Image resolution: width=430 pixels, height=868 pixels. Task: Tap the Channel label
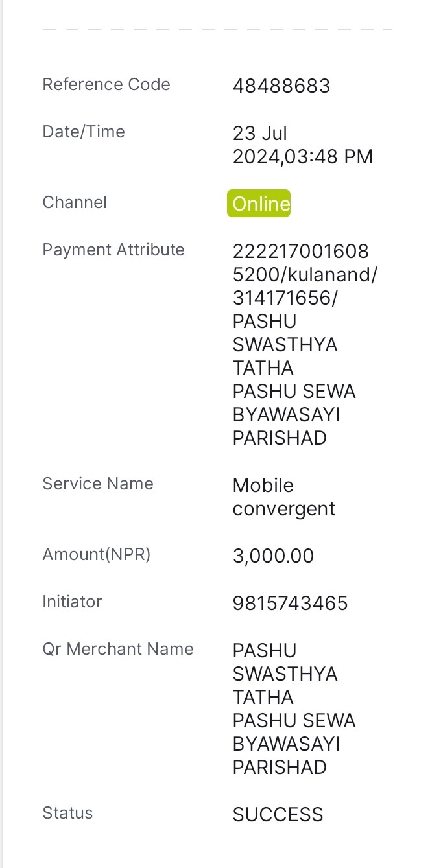[x=75, y=202]
